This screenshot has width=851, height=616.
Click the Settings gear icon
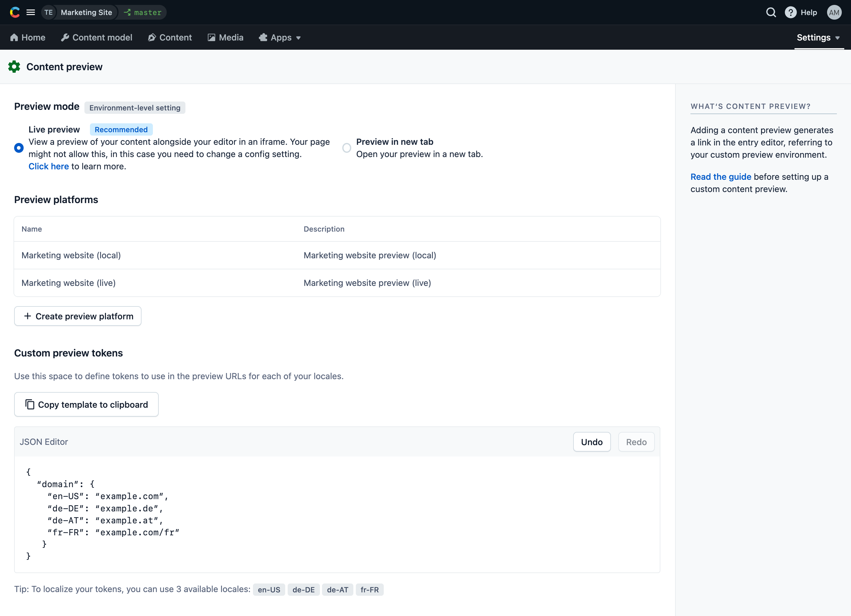(x=14, y=67)
